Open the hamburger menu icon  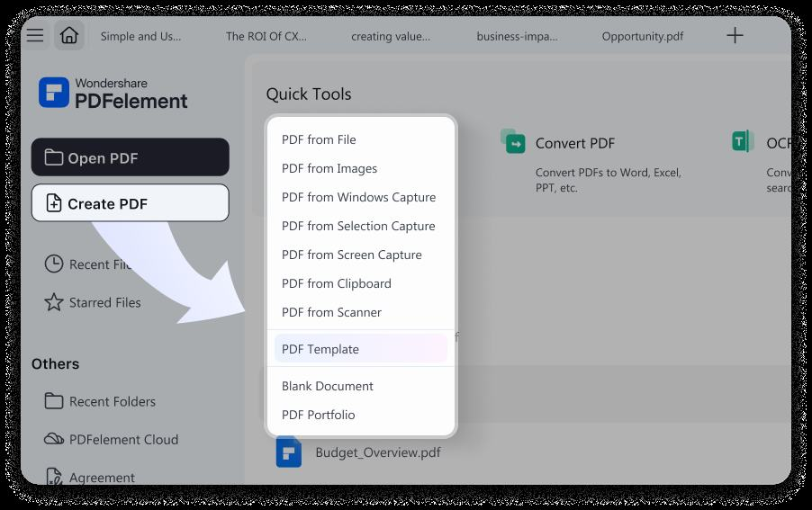(35, 35)
